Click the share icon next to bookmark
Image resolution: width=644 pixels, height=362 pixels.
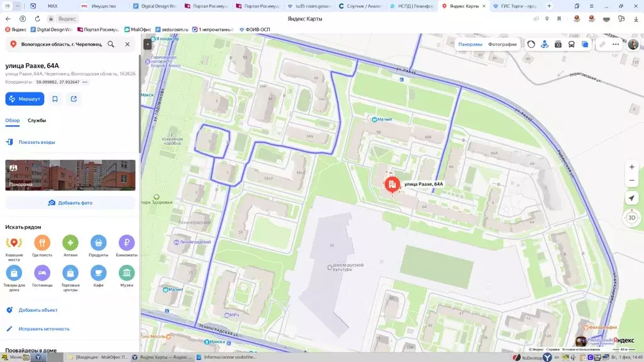point(74,99)
